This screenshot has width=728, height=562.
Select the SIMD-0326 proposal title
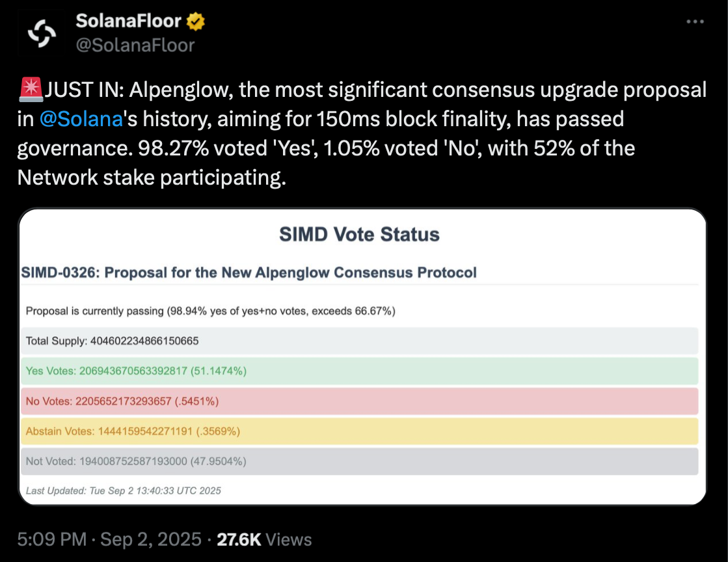[249, 273]
